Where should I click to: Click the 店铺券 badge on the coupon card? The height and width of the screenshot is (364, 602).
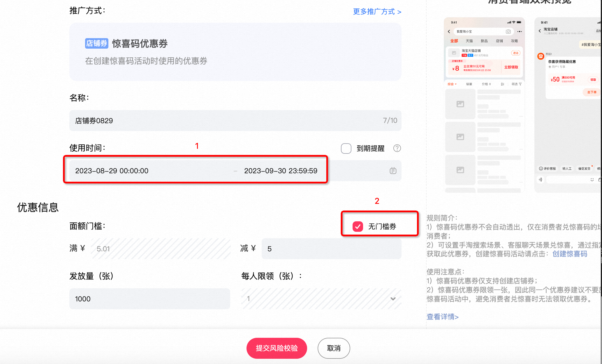click(x=96, y=43)
